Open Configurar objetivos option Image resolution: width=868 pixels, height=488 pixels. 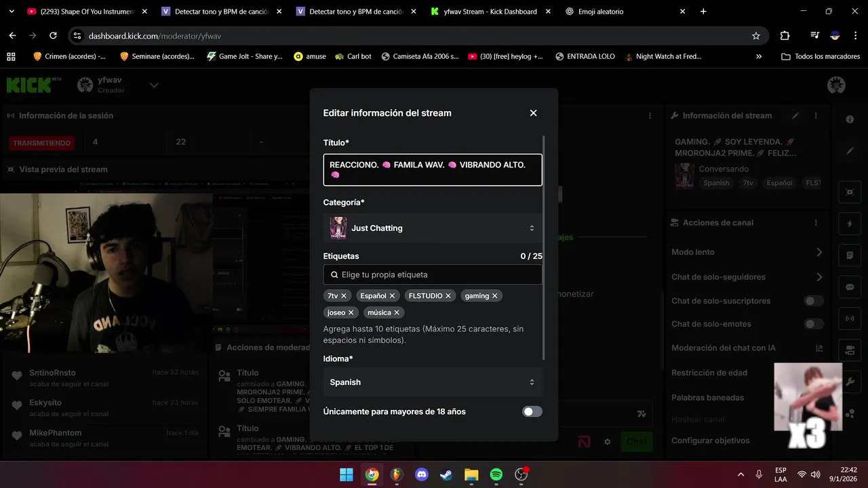point(711,441)
